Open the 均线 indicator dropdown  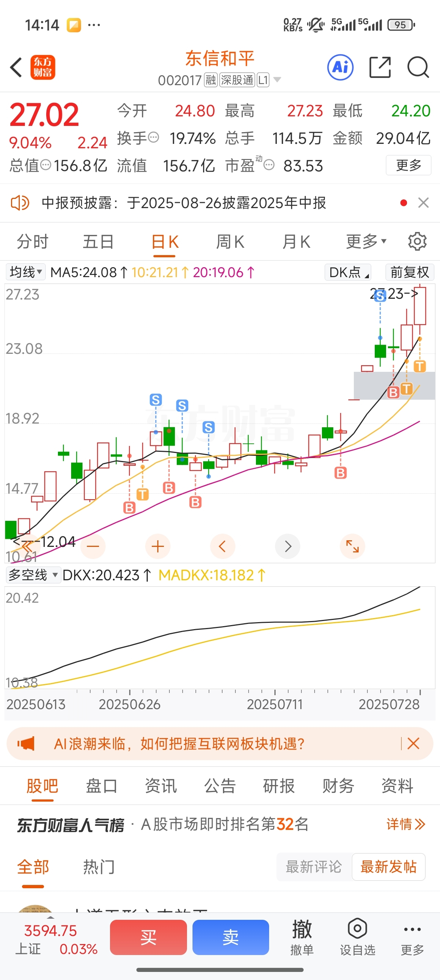click(x=25, y=272)
